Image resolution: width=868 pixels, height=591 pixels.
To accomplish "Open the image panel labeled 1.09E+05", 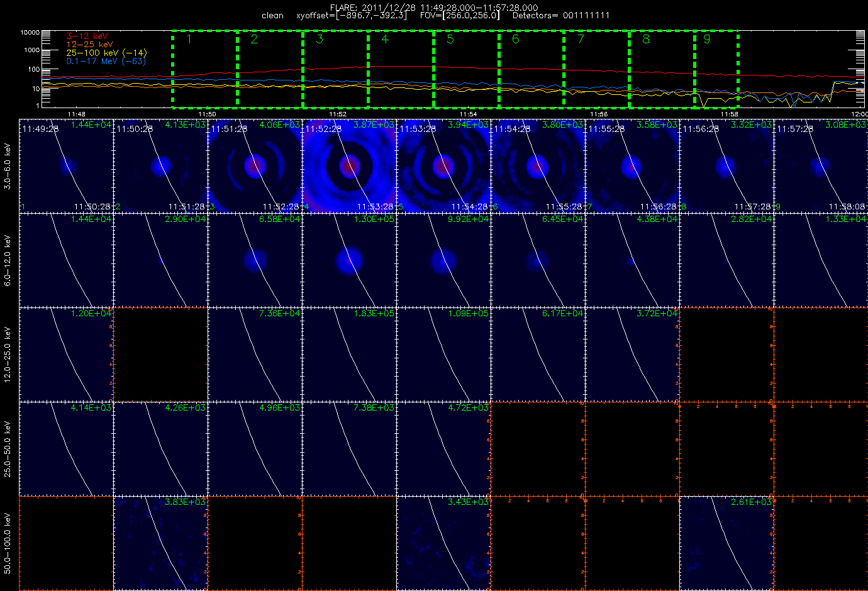I will 443,355.
